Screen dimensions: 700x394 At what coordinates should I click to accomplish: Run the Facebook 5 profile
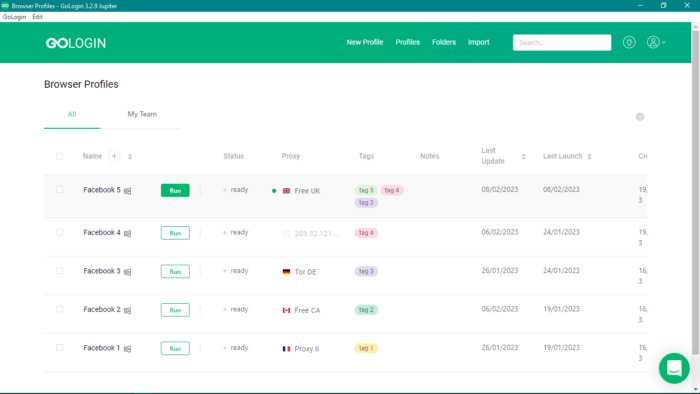[175, 191]
